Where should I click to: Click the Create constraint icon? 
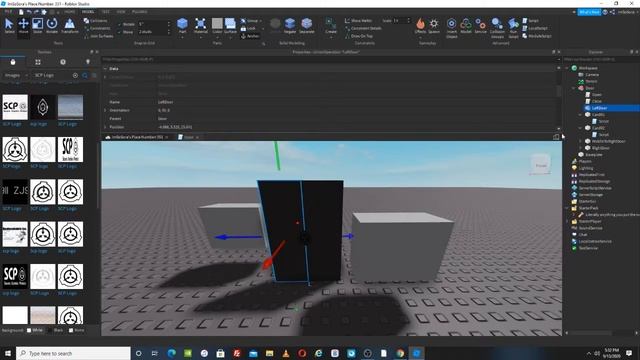pos(331,26)
